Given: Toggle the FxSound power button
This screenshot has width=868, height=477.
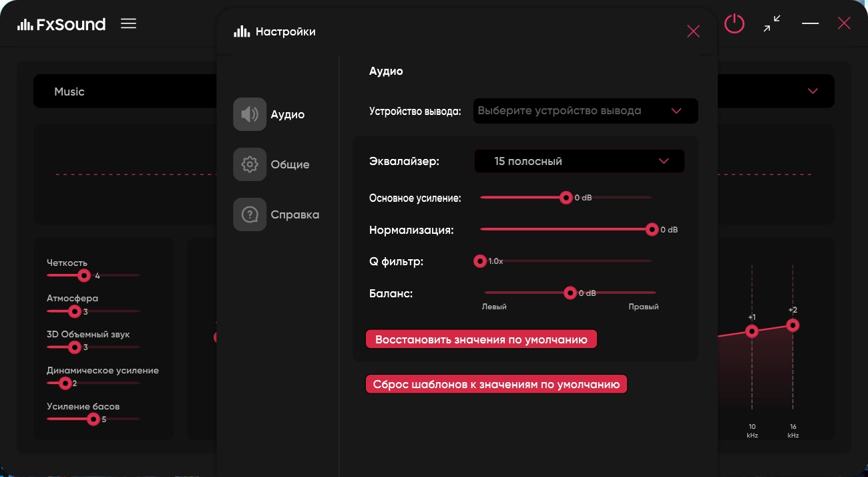Looking at the screenshot, I should [734, 24].
